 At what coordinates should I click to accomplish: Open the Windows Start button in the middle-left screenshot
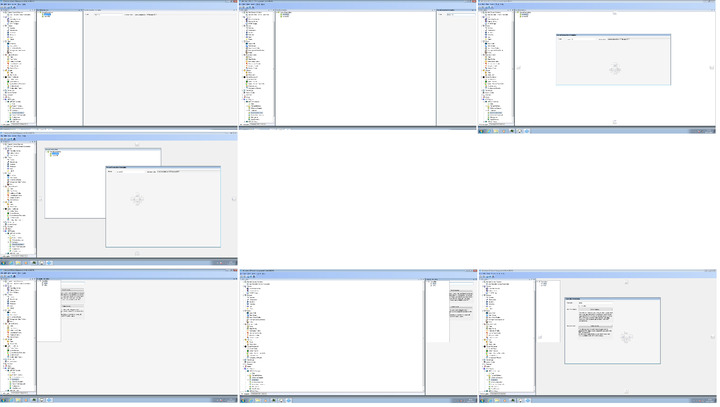point(3,264)
